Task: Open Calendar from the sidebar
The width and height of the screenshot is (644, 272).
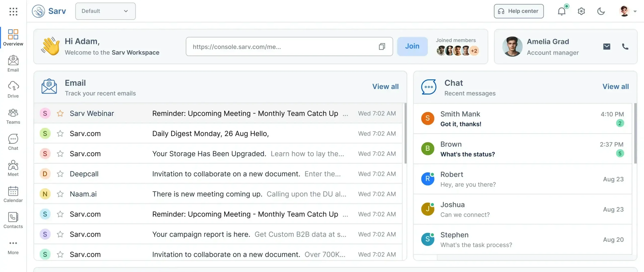Action: 13,194
